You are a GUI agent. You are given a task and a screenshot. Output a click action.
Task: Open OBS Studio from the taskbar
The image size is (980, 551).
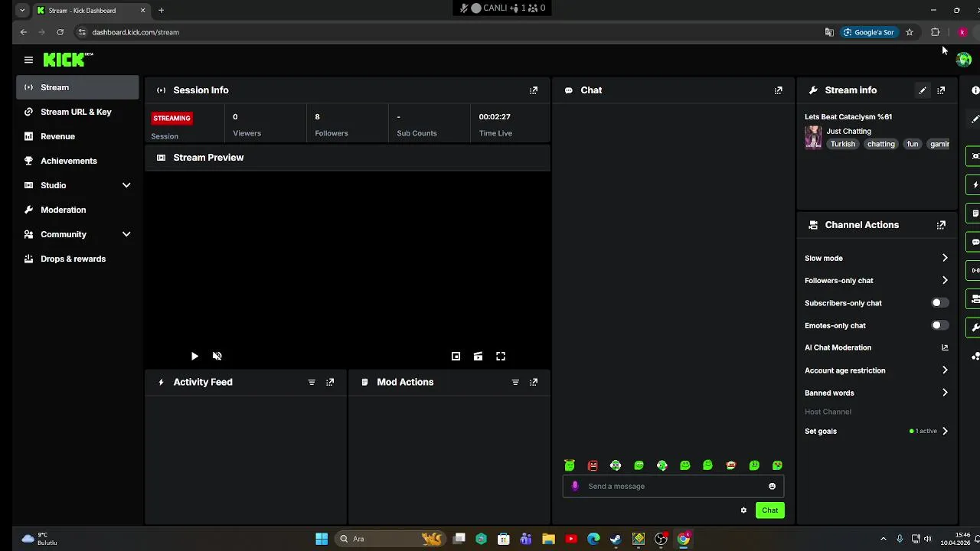point(661,539)
